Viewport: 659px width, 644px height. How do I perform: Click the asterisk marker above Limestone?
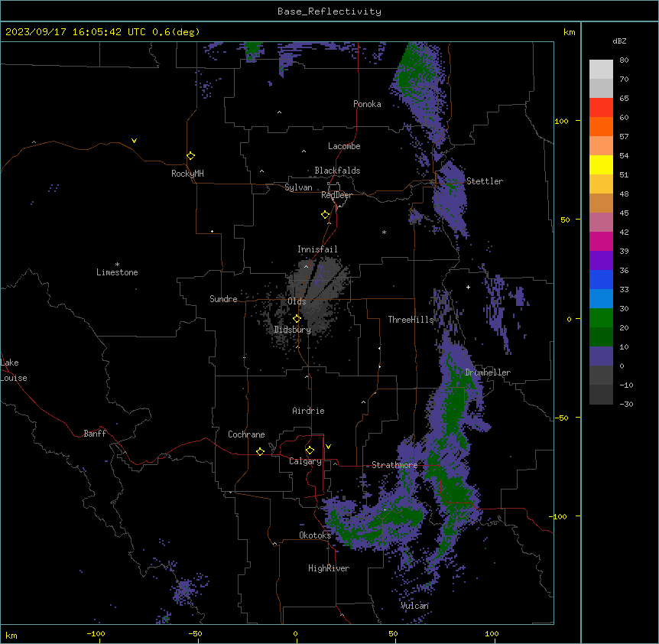tap(117, 265)
